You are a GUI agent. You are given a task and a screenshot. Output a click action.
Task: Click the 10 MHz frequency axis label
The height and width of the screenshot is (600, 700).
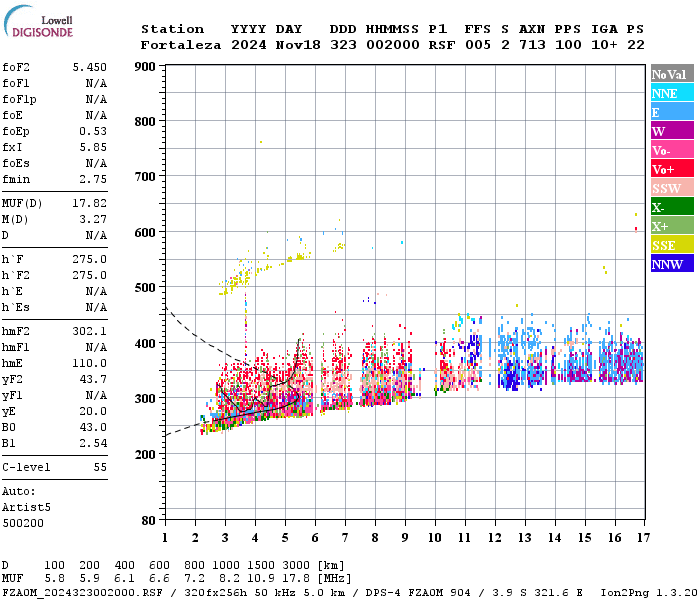[435, 538]
